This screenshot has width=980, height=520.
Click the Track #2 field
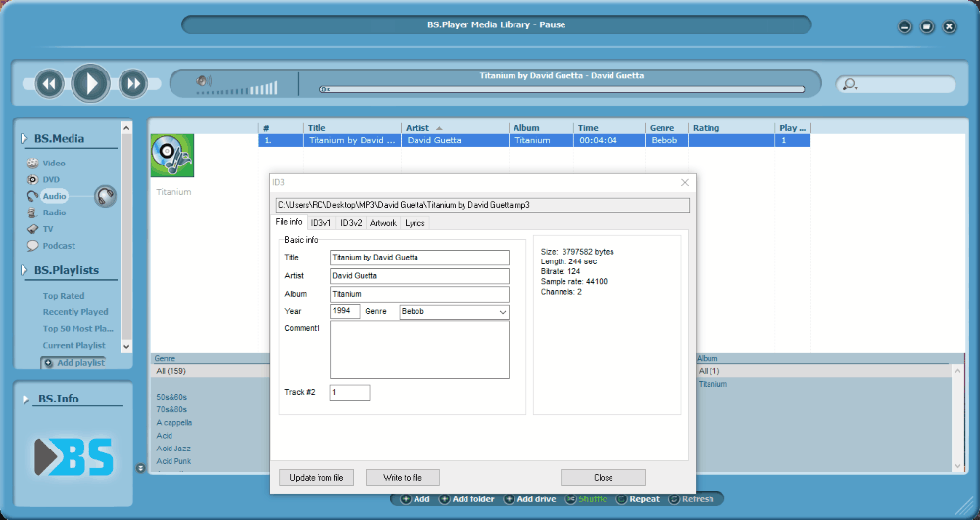[350, 392]
